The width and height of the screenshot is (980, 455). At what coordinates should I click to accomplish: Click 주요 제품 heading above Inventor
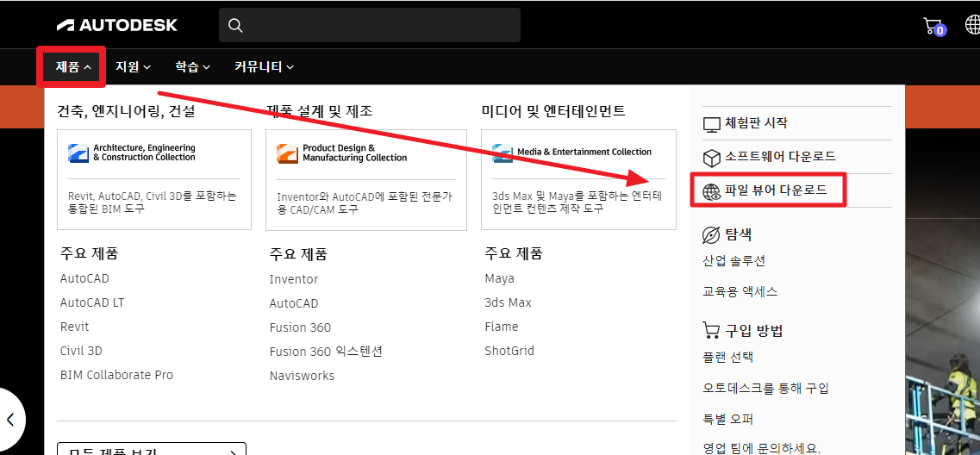(298, 254)
